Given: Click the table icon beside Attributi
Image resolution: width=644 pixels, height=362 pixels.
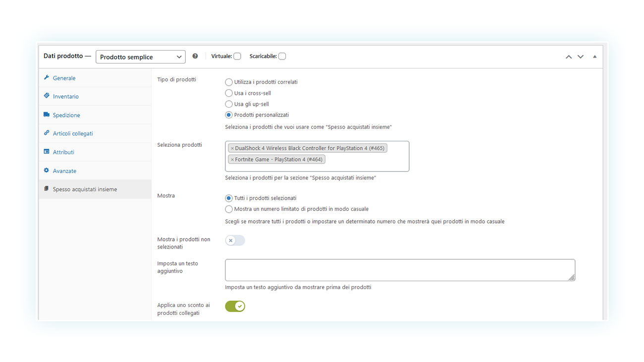Looking at the screenshot, I should [47, 152].
